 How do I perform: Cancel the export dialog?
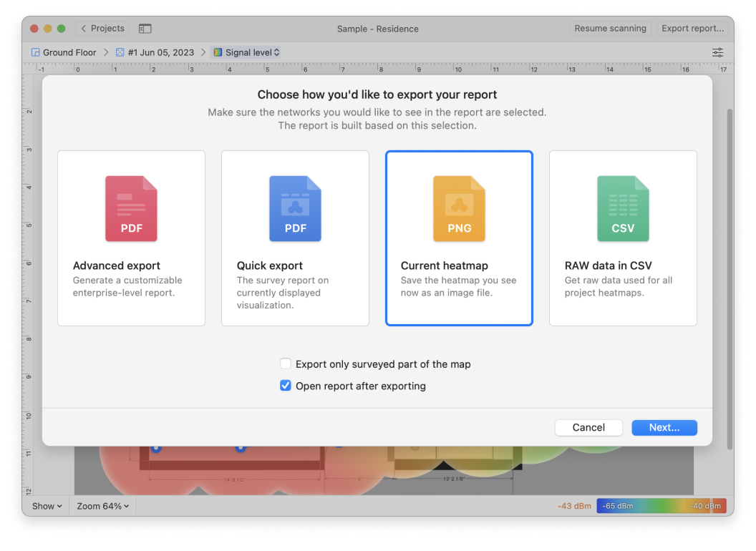pos(588,427)
